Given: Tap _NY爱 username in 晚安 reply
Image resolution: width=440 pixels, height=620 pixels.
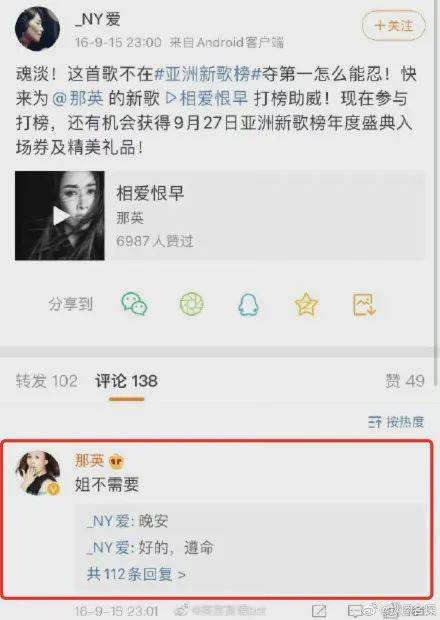Looking at the screenshot, I should 108,521.
